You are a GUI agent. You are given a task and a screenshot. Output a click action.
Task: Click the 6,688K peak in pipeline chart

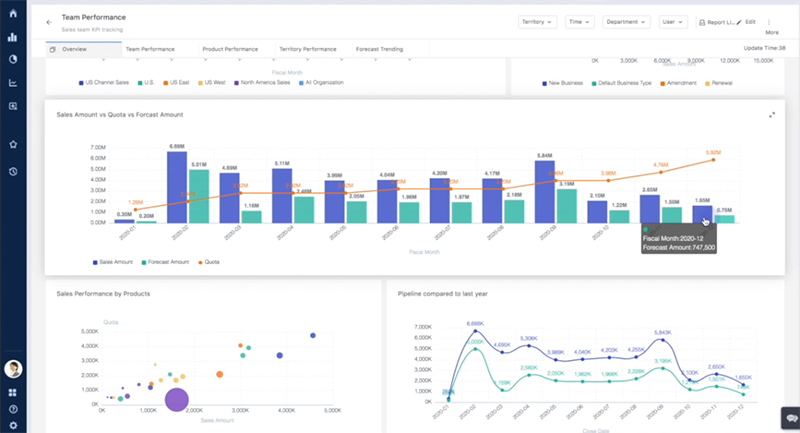(x=476, y=330)
